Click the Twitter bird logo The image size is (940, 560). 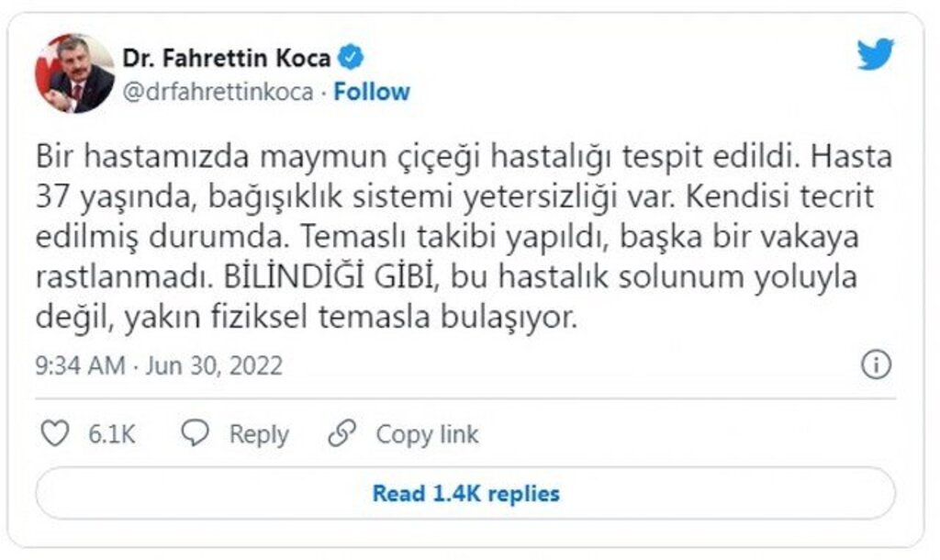pyautogui.click(x=875, y=55)
